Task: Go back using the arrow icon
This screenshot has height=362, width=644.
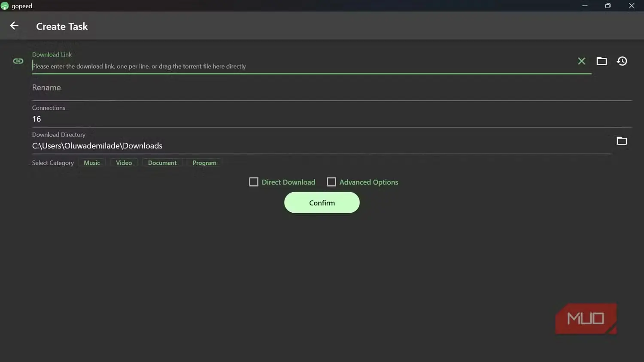Action: (x=14, y=26)
